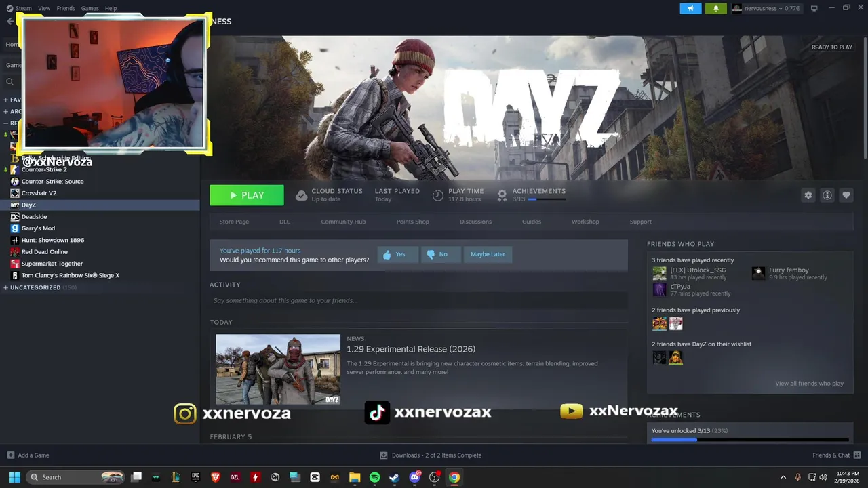
Task: Add DayZ to favorites heart icon
Action: 846,195
